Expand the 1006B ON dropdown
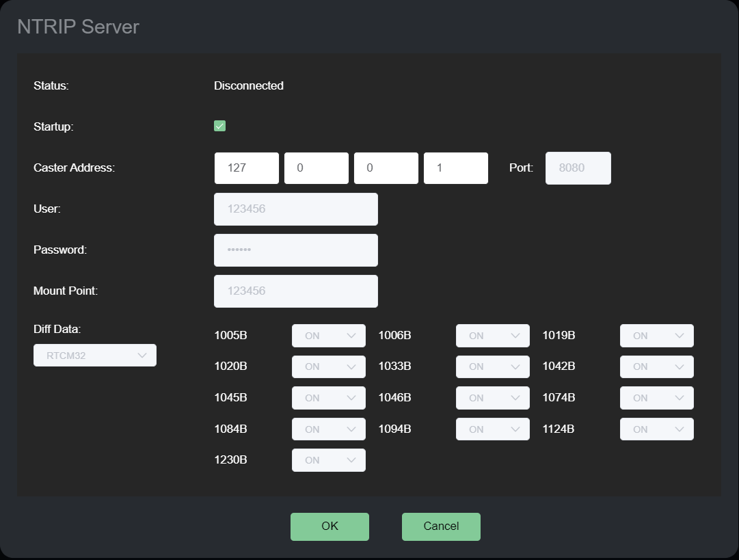Screen dimensions: 739x560 click(492, 336)
